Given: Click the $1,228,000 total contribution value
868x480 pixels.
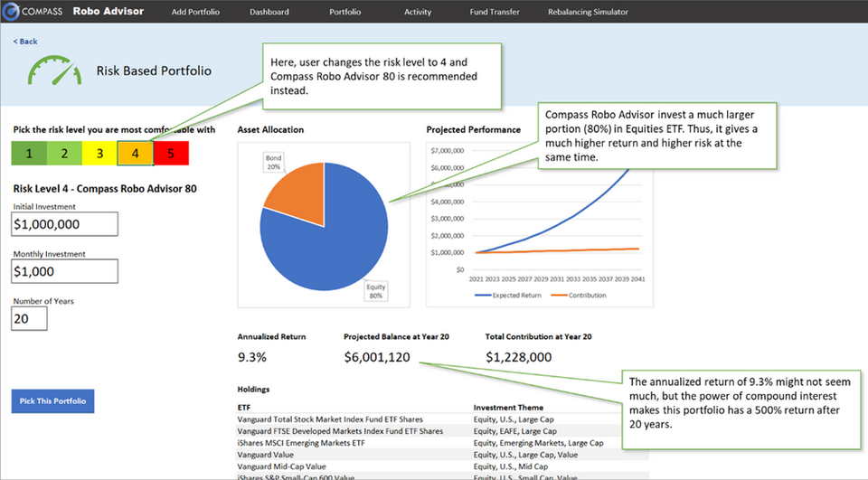Looking at the screenshot, I should tap(519, 357).
